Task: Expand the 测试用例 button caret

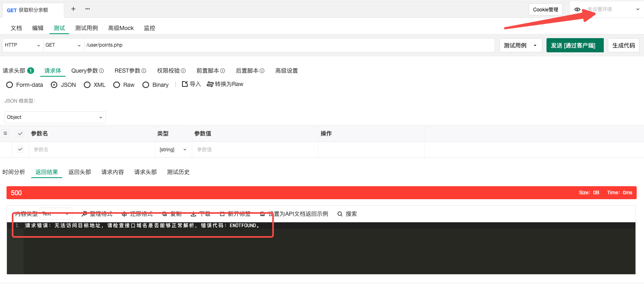Action: pos(535,45)
